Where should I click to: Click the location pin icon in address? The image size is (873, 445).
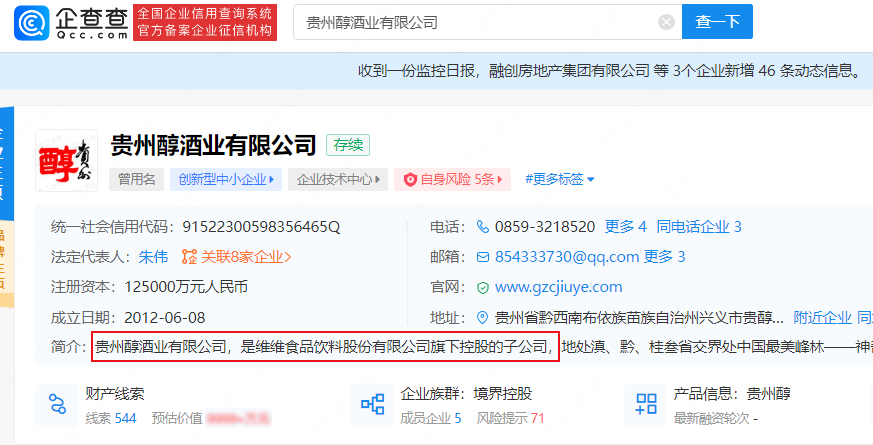pyautogui.click(x=483, y=318)
